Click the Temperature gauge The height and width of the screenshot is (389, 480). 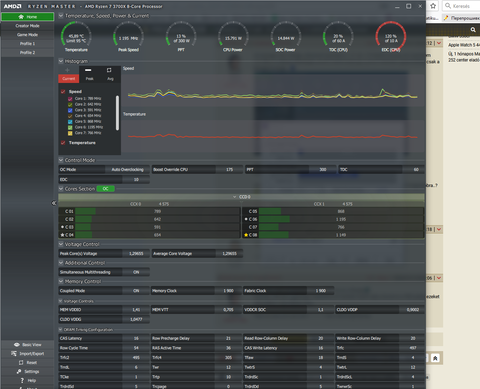(x=76, y=37)
